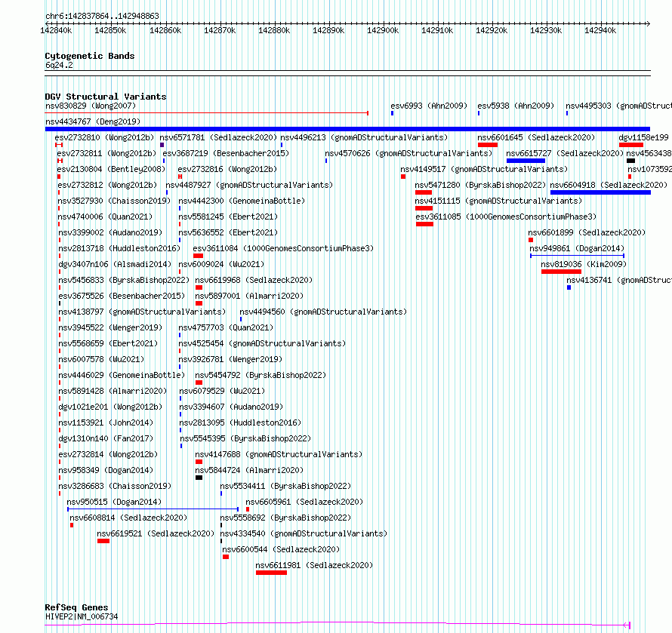Open nsv4570626 (gnomADStructuralVariants) entry
Viewport: 672px width, 633px height.
(x=408, y=153)
